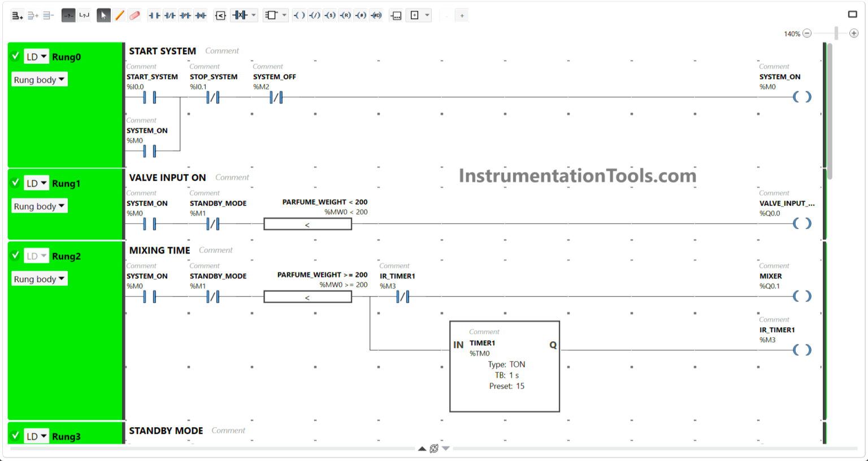Click the delete rung icon
The width and height of the screenshot is (868, 461).
pyautogui.click(x=48, y=16)
